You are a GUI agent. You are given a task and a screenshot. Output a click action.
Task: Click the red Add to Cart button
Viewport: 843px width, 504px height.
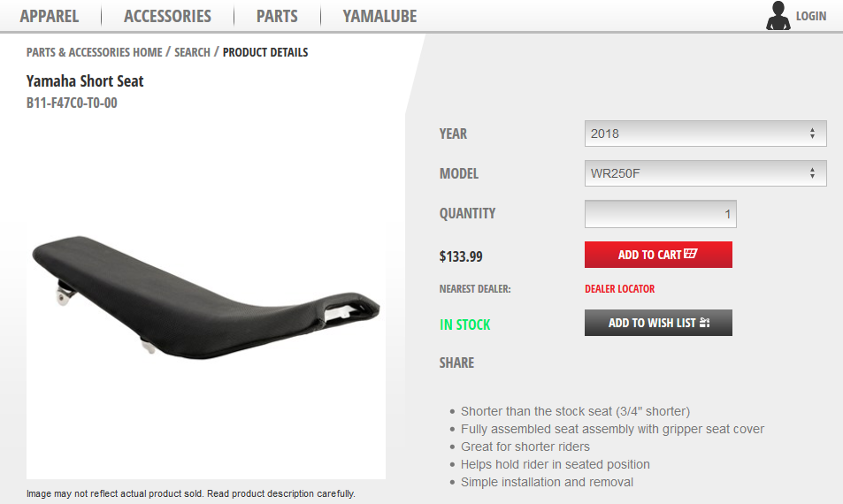click(x=658, y=254)
